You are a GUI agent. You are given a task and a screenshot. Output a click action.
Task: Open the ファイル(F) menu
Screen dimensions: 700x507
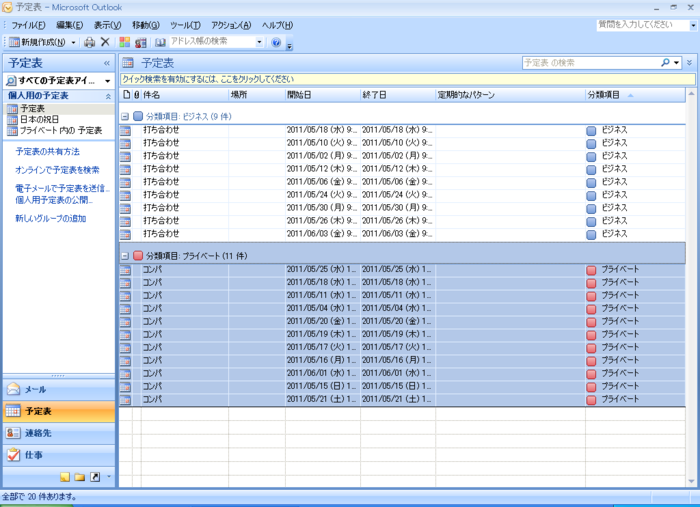28,25
